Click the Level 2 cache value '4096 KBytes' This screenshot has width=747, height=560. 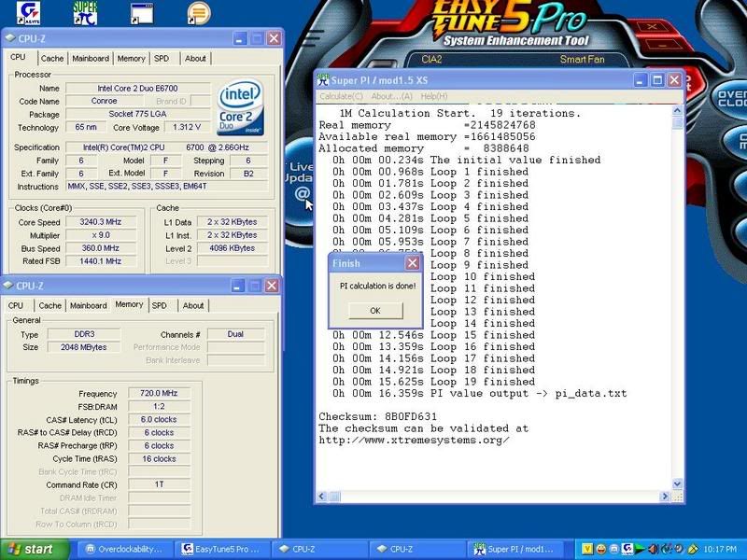[232, 248]
